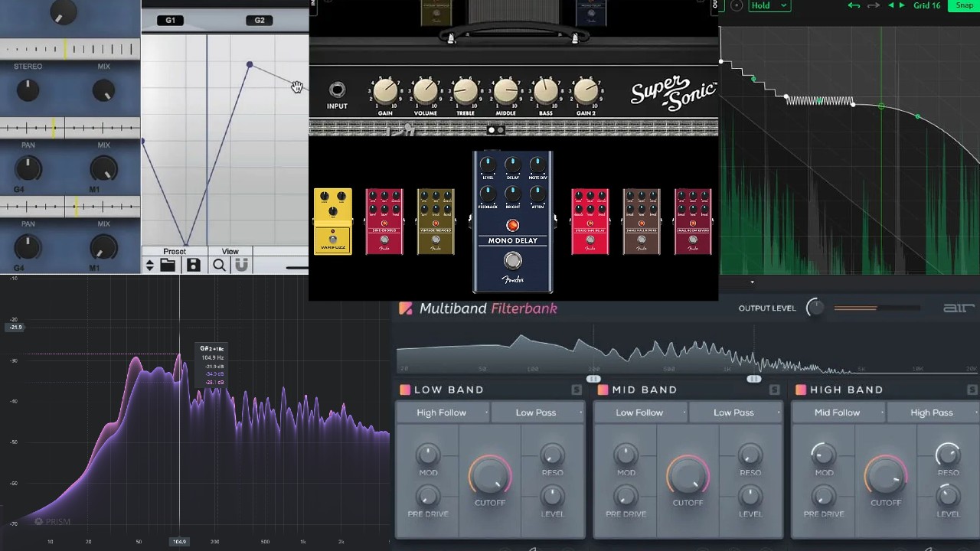Open the preset folder icon
The height and width of the screenshot is (551, 980).
tap(168, 265)
